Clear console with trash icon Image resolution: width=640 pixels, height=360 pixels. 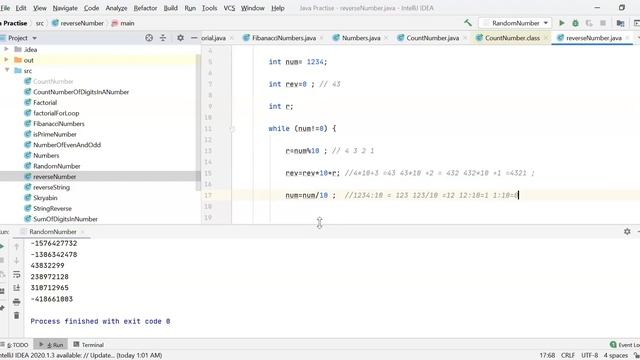(x=17, y=316)
